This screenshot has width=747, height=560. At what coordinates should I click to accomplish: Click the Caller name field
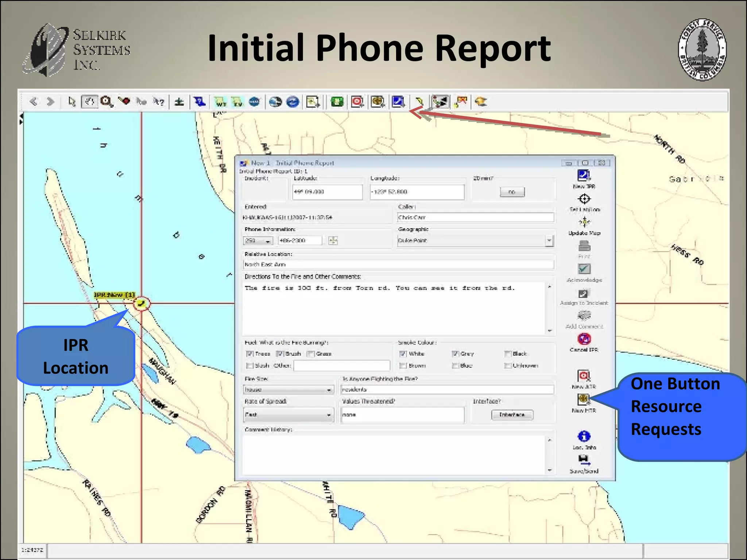(476, 218)
